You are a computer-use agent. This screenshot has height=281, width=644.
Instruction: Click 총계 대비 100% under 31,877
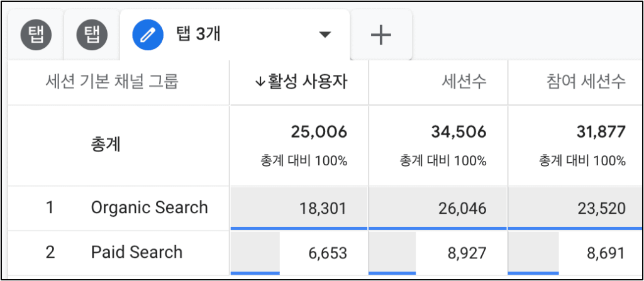(583, 161)
